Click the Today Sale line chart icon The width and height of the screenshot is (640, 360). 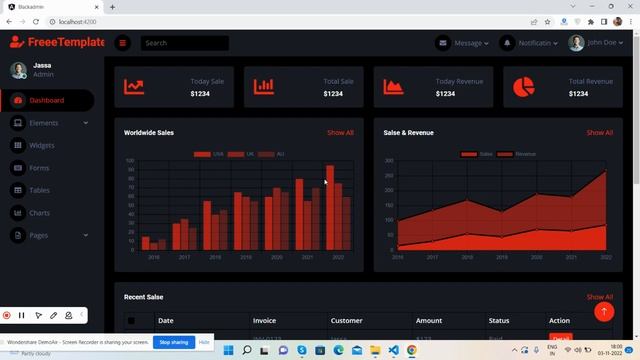click(134, 87)
